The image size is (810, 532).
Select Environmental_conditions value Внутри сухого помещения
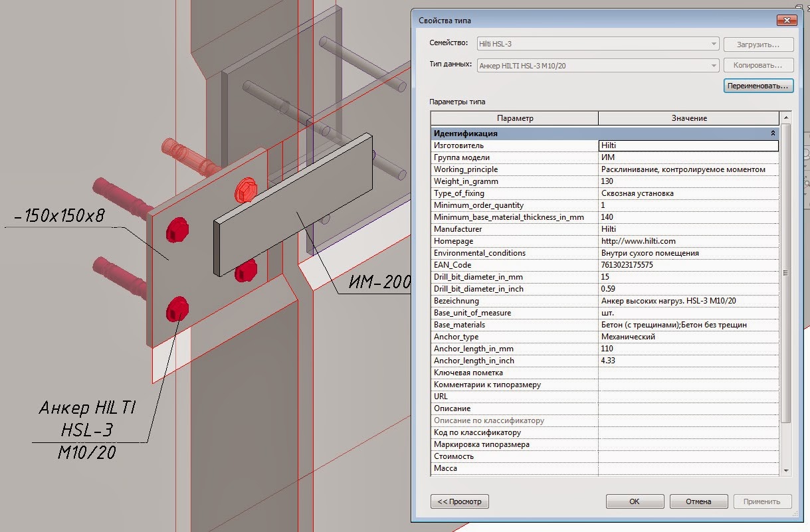click(x=688, y=253)
